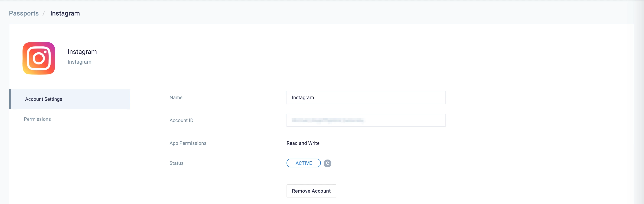The height and width of the screenshot is (204, 644).
Task: Select the Account ID field
Action: coord(366,120)
